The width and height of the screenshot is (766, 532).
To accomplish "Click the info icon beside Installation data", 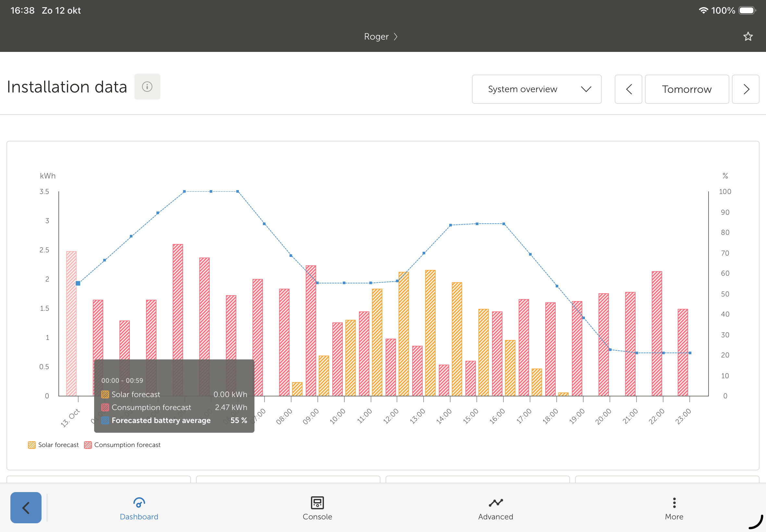I will tap(147, 87).
